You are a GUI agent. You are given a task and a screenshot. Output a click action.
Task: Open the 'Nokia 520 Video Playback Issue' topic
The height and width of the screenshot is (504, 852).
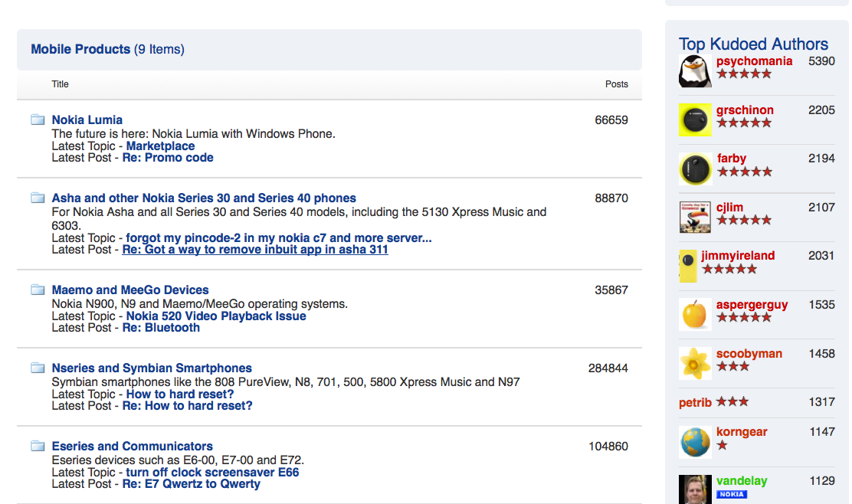coord(216,316)
